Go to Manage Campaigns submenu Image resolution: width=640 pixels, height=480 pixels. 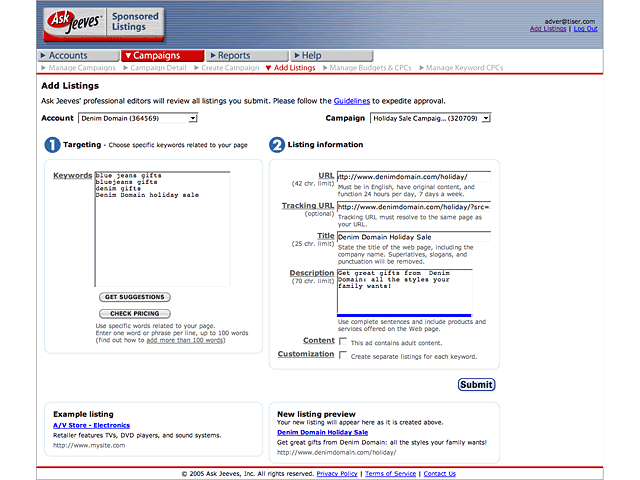(82, 68)
